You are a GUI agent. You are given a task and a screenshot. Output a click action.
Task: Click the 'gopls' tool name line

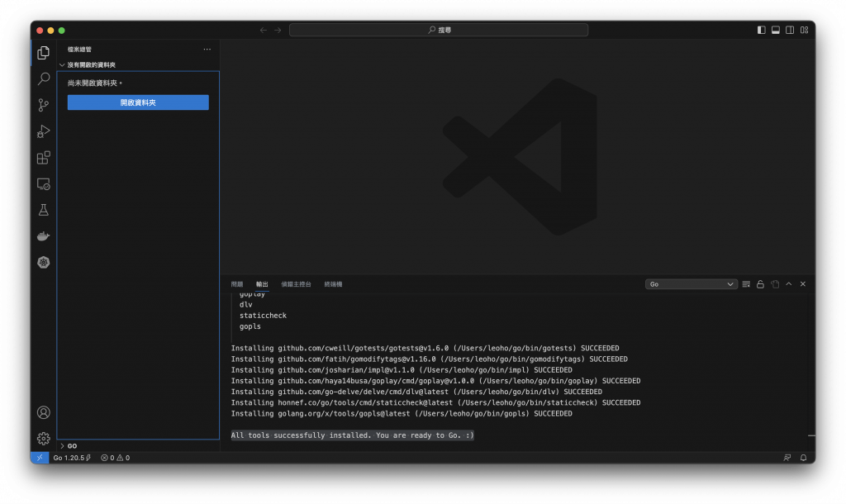point(250,326)
